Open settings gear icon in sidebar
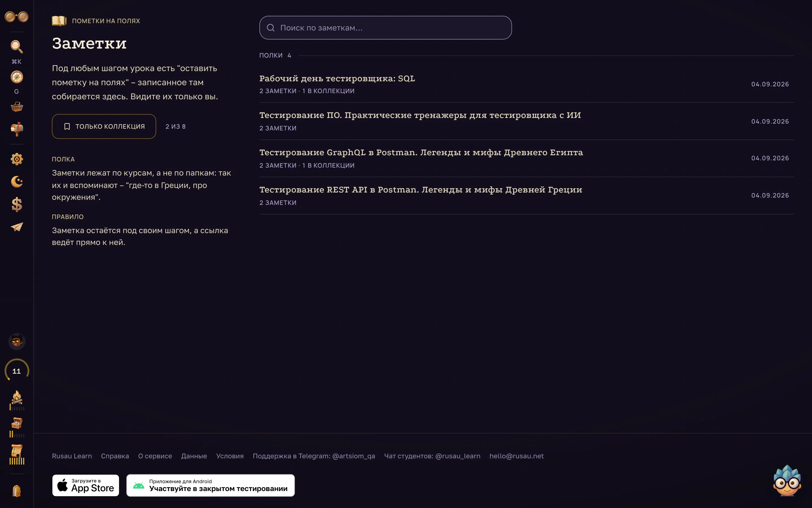The width and height of the screenshot is (812, 508). [x=16, y=159]
